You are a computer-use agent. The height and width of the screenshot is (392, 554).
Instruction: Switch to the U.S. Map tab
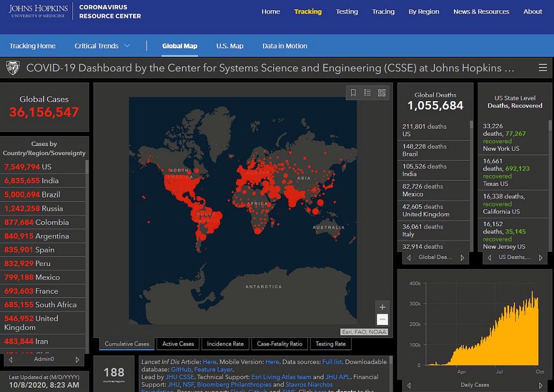[x=229, y=46]
